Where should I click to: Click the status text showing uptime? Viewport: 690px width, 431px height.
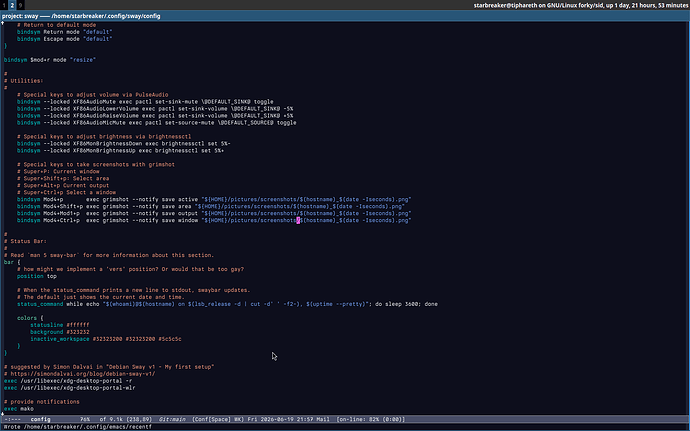[581, 5]
